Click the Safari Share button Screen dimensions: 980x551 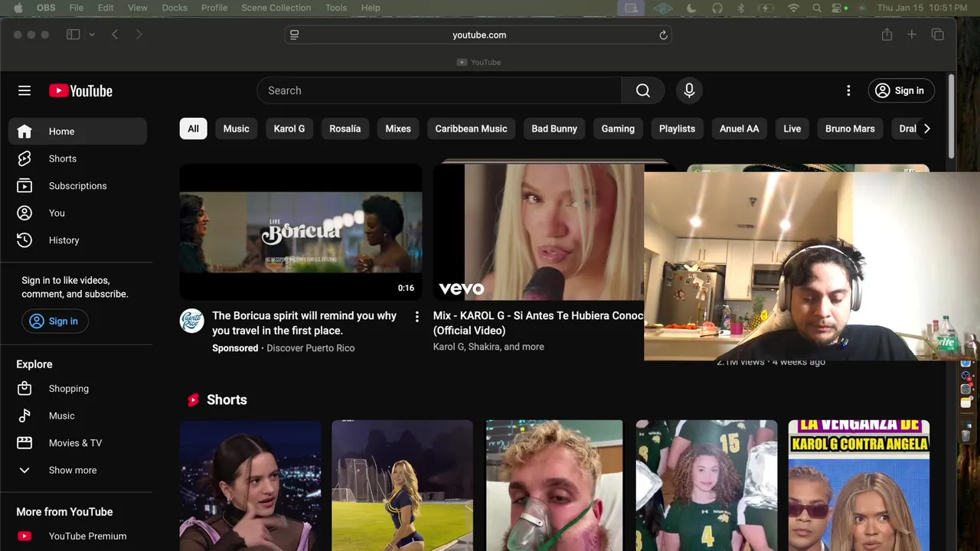click(x=887, y=34)
